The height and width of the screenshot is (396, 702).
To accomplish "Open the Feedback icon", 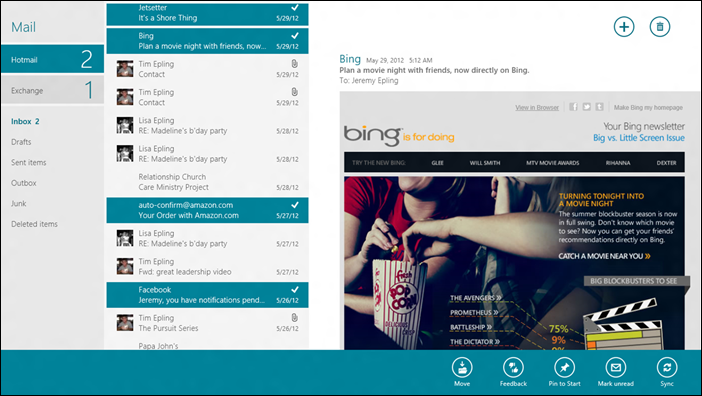I will 513,367.
